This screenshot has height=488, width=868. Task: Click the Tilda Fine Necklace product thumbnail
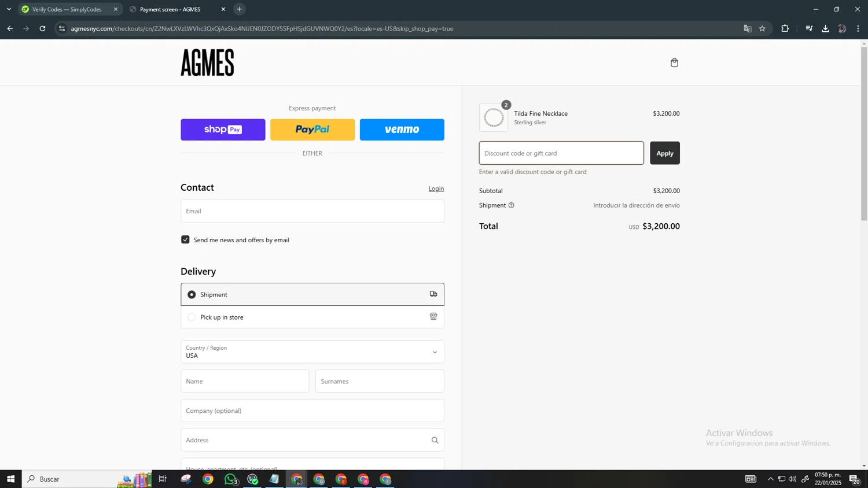click(x=494, y=117)
